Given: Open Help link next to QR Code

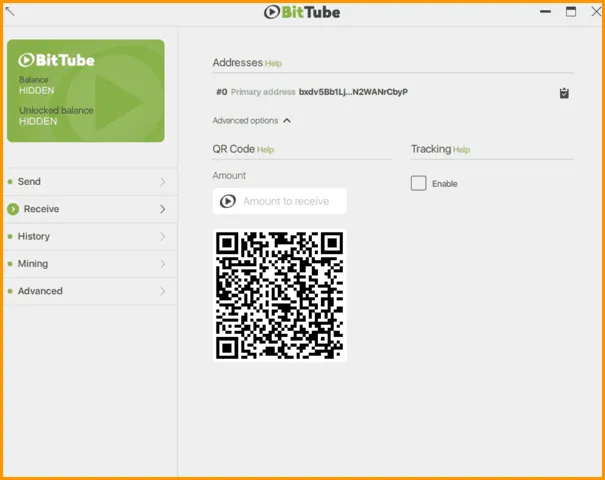Looking at the screenshot, I should [265, 150].
